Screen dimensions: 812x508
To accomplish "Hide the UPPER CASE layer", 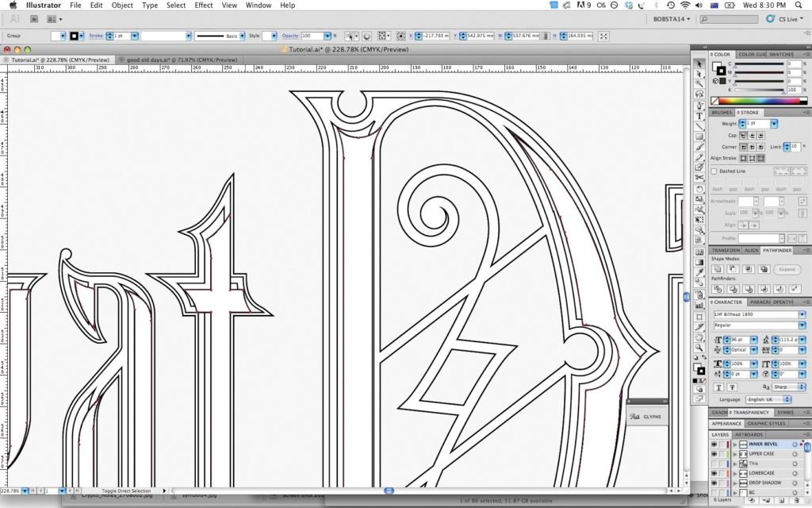I will point(714,454).
